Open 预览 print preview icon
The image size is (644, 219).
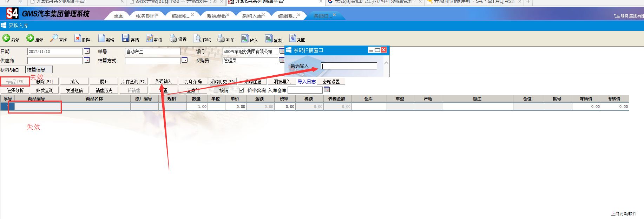coord(198,39)
